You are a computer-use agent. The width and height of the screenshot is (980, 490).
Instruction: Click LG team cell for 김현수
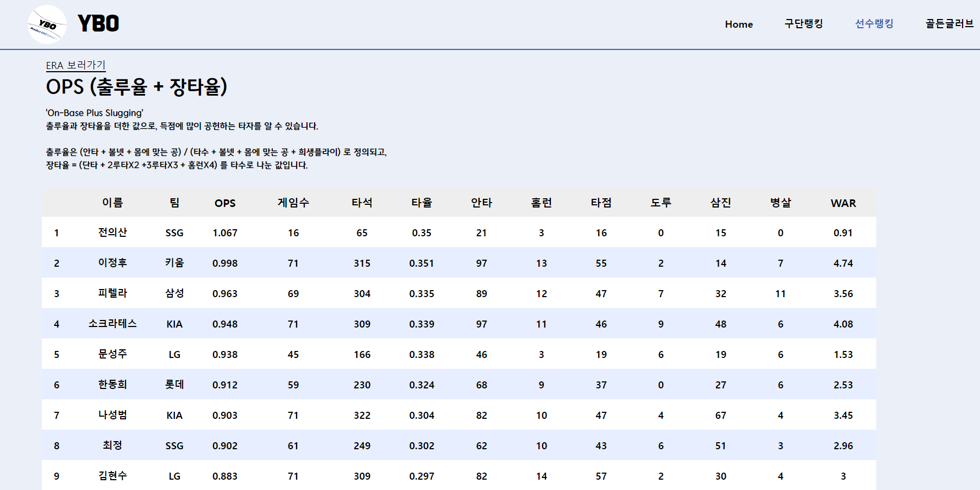[174, 476]
